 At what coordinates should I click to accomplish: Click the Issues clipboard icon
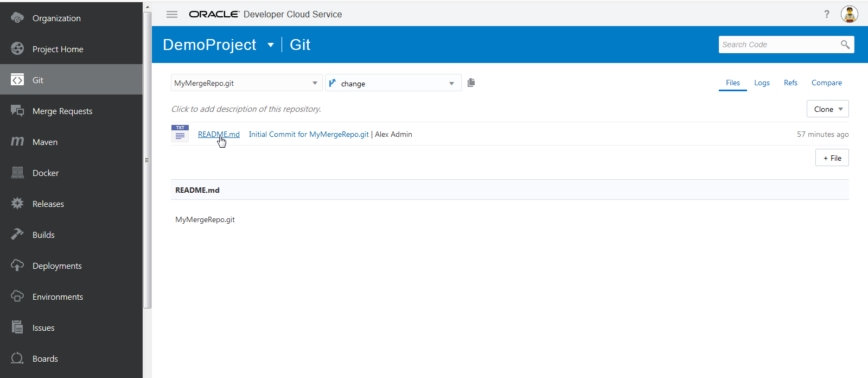17,327
